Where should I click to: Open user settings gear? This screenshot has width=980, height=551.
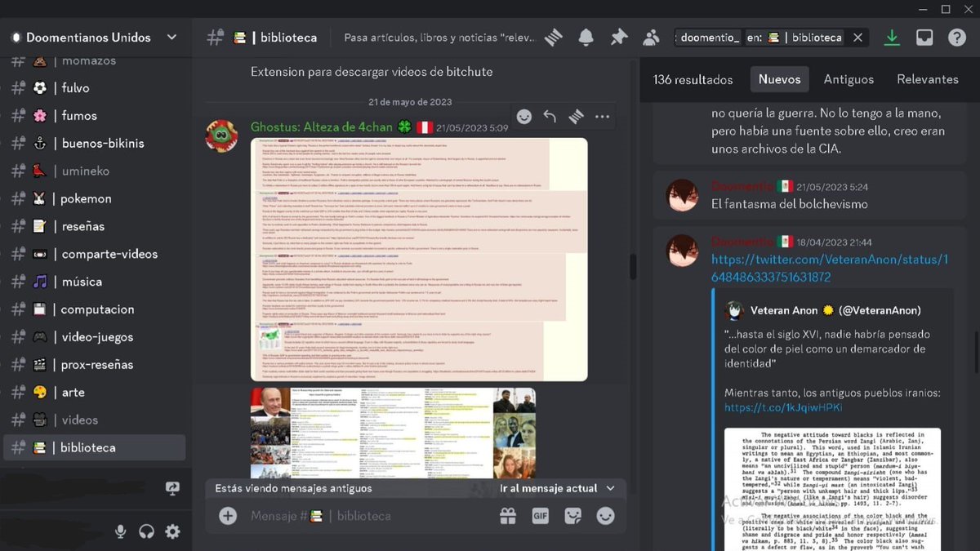tap(172, 531)
